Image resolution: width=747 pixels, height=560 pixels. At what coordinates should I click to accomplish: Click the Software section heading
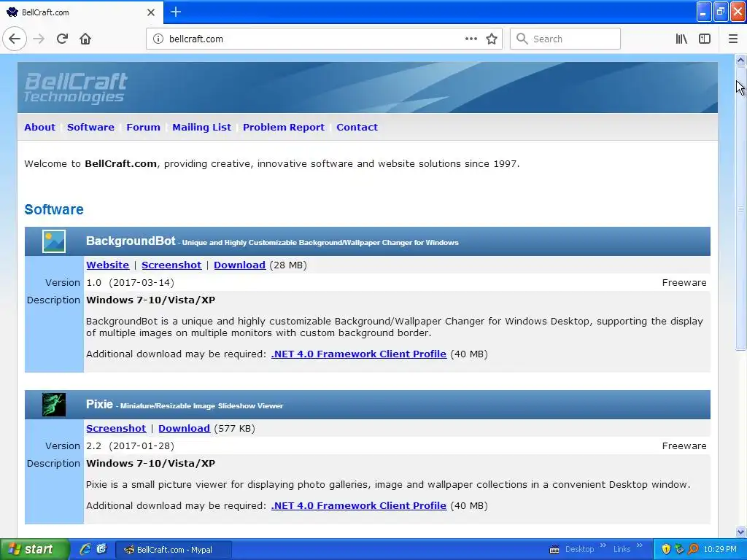point(54,209)
